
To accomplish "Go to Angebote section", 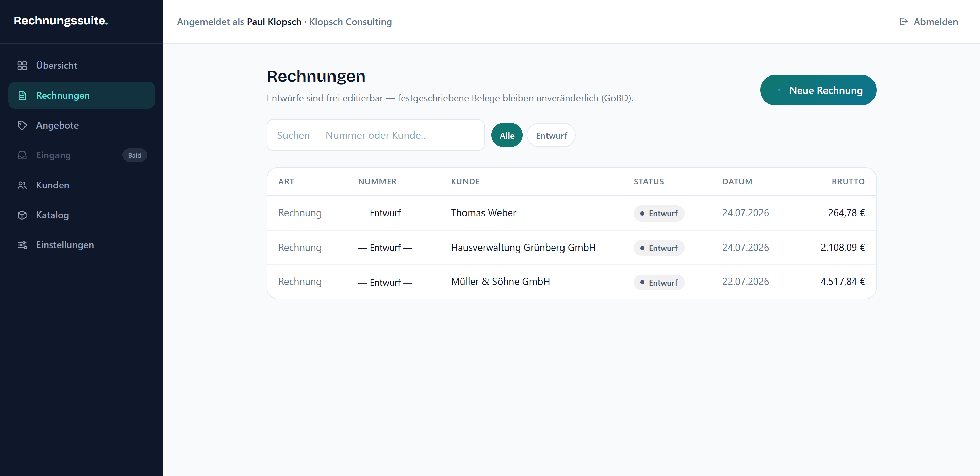I will (x=81, y=125).
